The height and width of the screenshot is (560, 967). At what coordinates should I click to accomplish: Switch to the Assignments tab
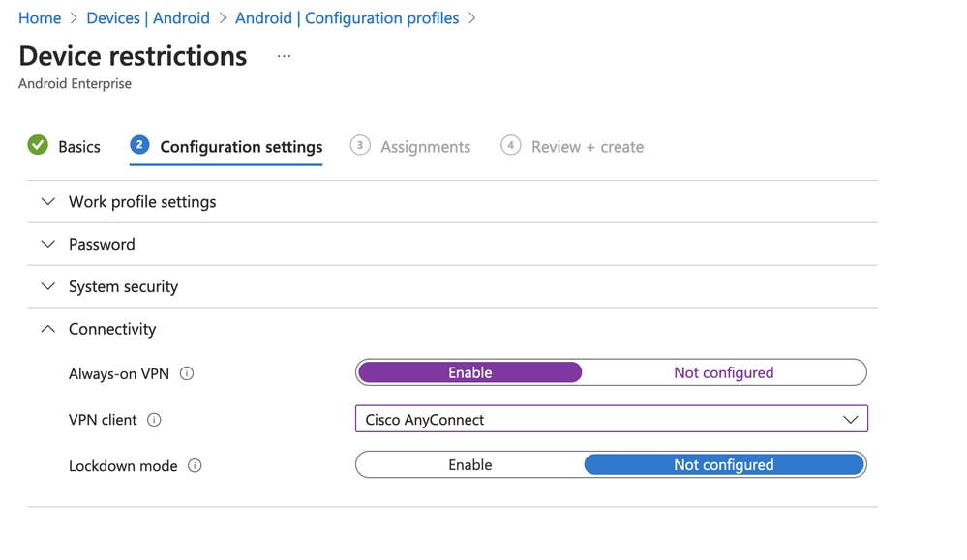[x=425, y=147]
